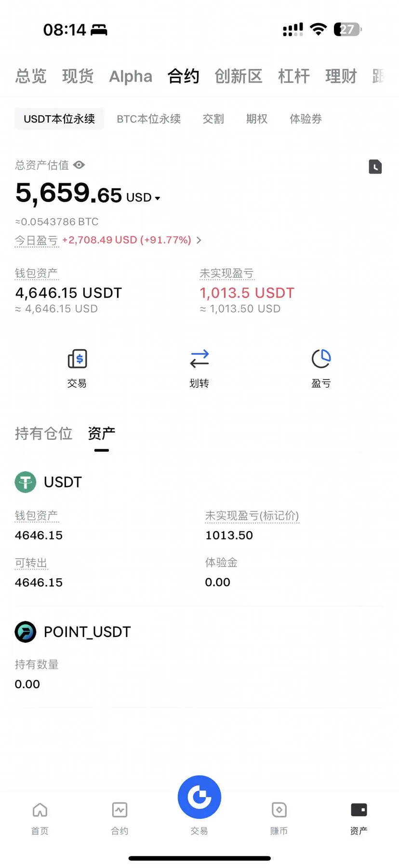The width and height of the screenshot is (399, 868).
Task: Tap the USDT coin logo
Action: 26,482
